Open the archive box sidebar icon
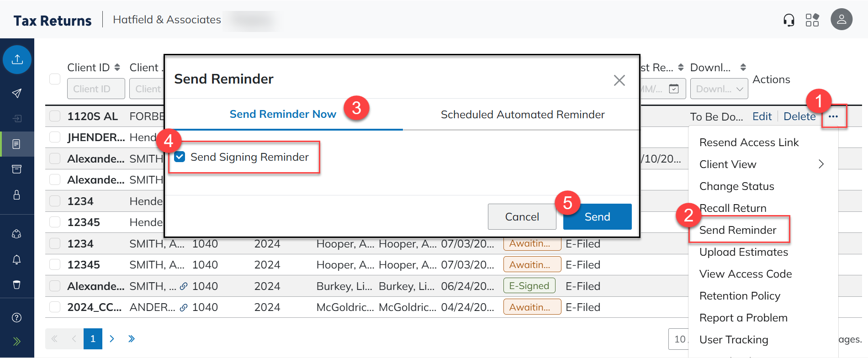The width and height of the screenshot is (868, 358). [x=17, y=169]
